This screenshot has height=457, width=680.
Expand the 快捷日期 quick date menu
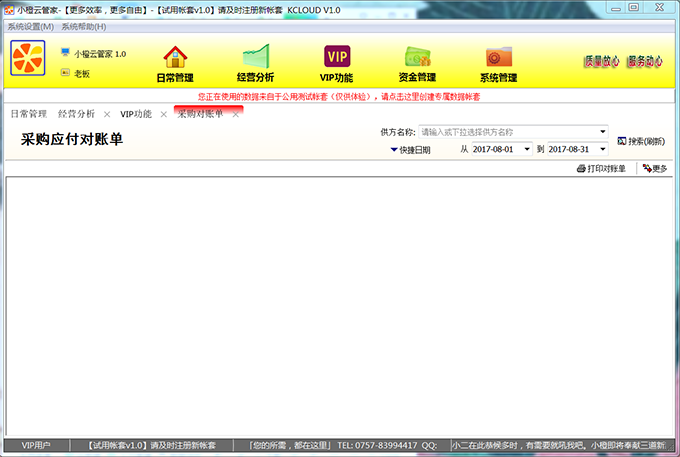pos(410,150)
